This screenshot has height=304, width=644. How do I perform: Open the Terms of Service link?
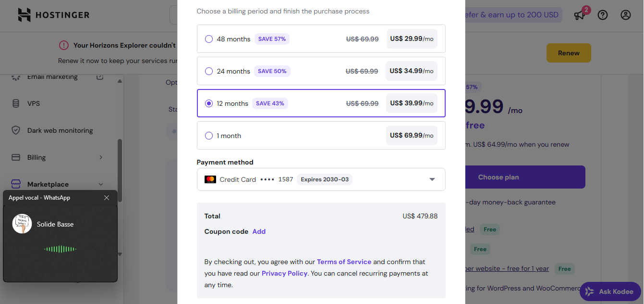click(344, 262)
